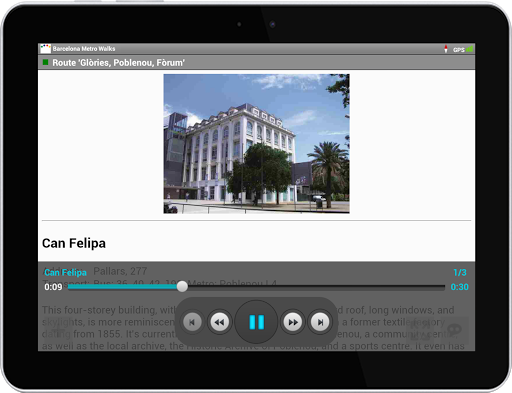
Task: Fast-forward the audio guide
Action: coord(293,322)
